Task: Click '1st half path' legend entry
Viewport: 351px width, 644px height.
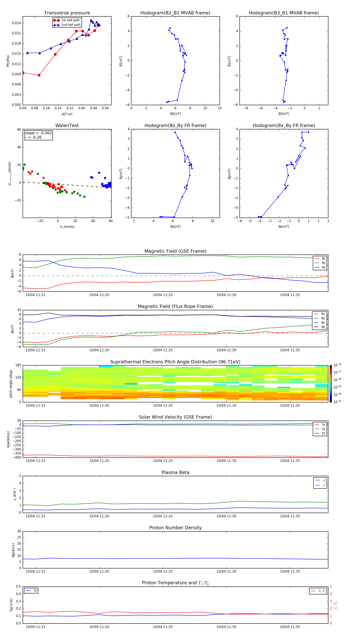Action: [x=67, y=20]
